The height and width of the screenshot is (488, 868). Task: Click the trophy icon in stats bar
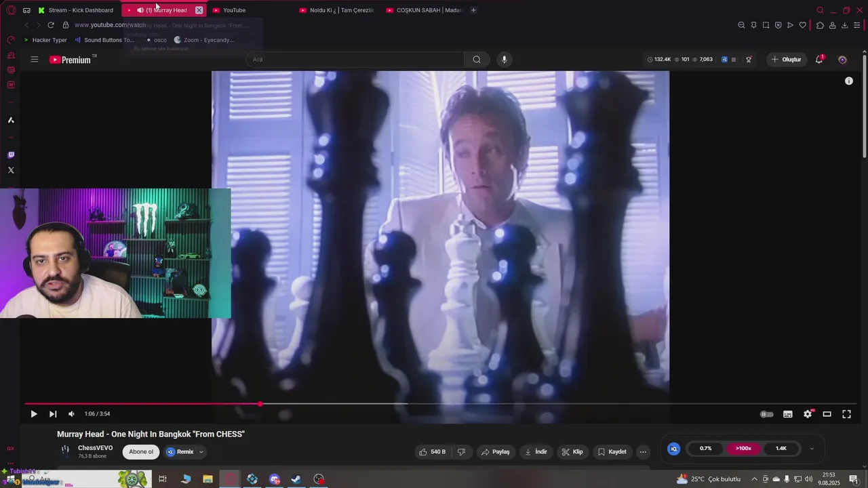pyautogui.click(x=749, y=60)
